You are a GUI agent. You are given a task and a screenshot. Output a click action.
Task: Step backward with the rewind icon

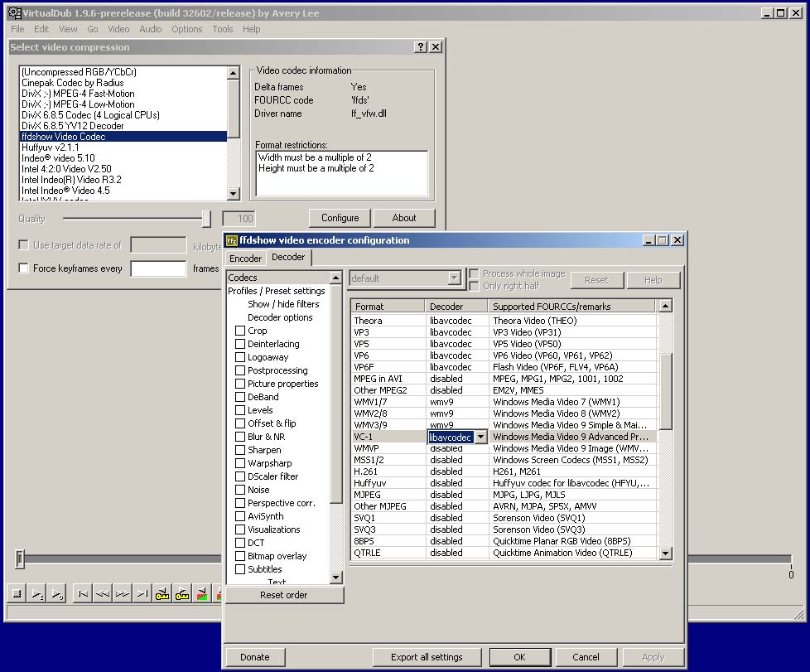pyautogui.click(x=102, y=593)
